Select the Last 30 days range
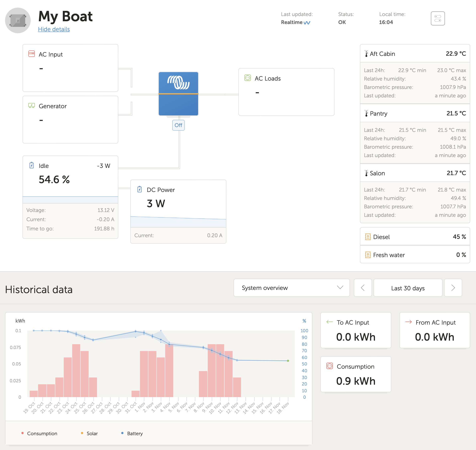The height and width of the screenshot is (450, 476). point(408,288)
